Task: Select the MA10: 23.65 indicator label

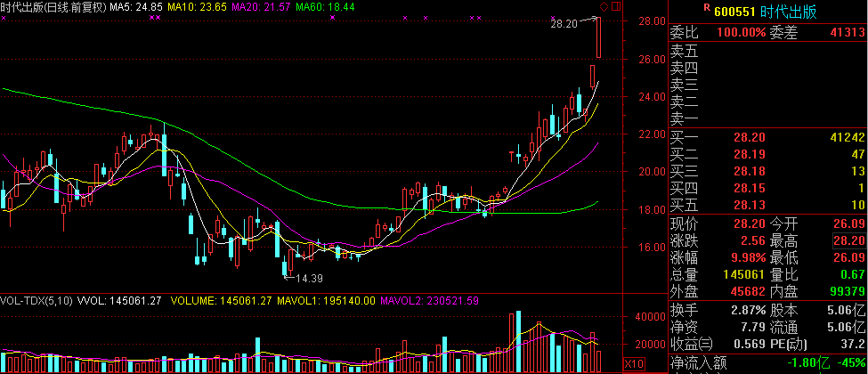Action: 195,8
